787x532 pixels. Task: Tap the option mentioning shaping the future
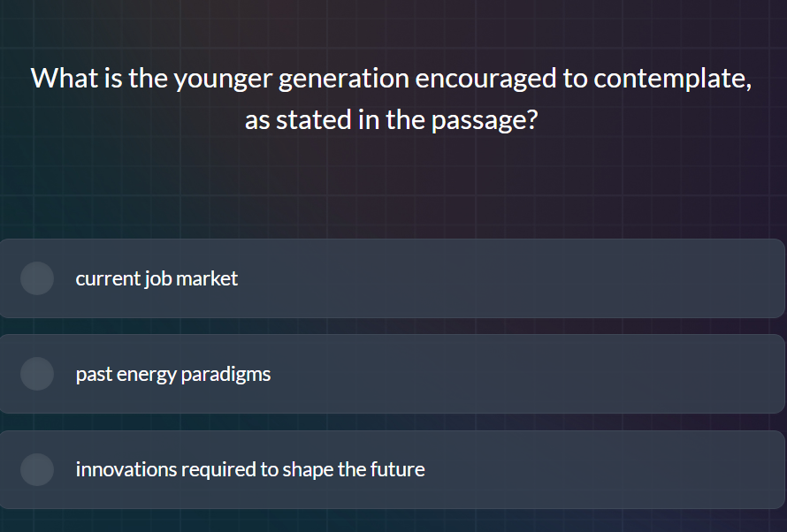tap(249, 469)
